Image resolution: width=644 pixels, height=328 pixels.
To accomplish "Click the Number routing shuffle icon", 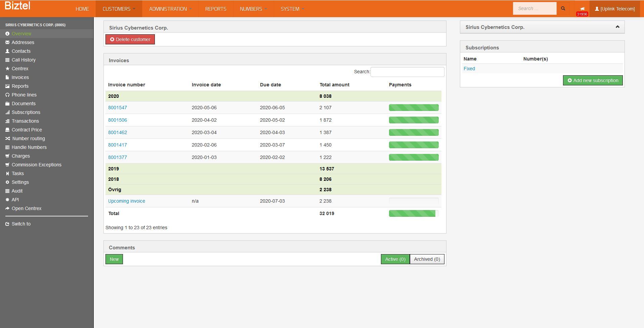I will (7, 138).
